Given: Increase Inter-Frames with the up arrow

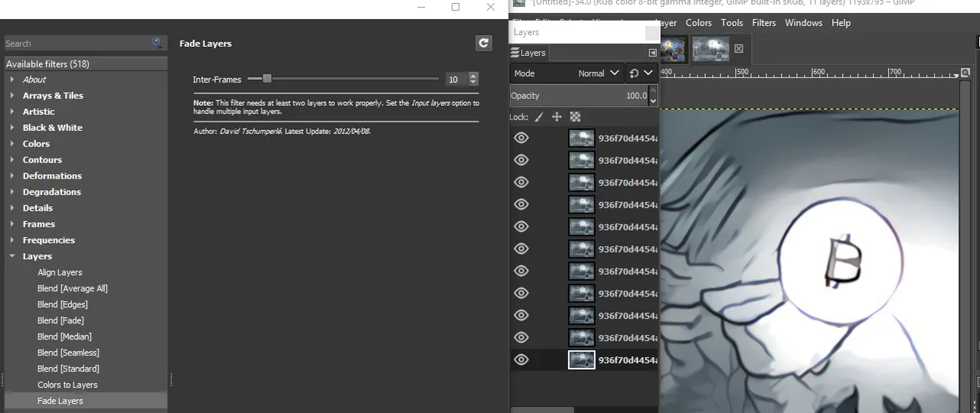Looking at the screenshot, I should coord(473,76).
